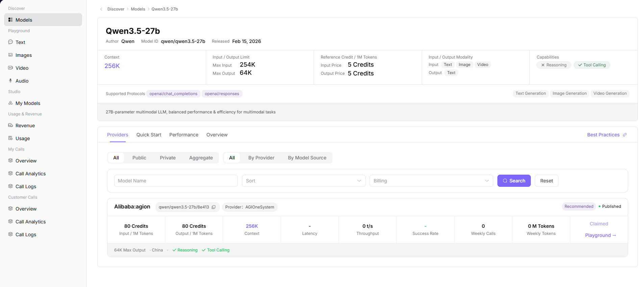Click the 0 M Tokens weekly value
Viewport: 644px width, 287px height.
[x=541, y=226]
